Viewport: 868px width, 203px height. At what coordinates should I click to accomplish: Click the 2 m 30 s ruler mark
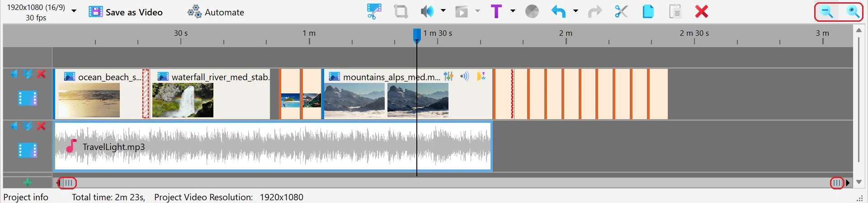click(694, 34)
